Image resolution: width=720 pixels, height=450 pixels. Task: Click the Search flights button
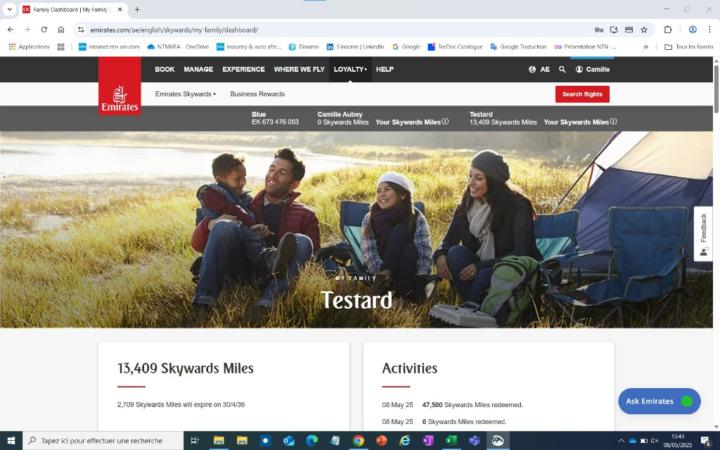pos(582,94)
